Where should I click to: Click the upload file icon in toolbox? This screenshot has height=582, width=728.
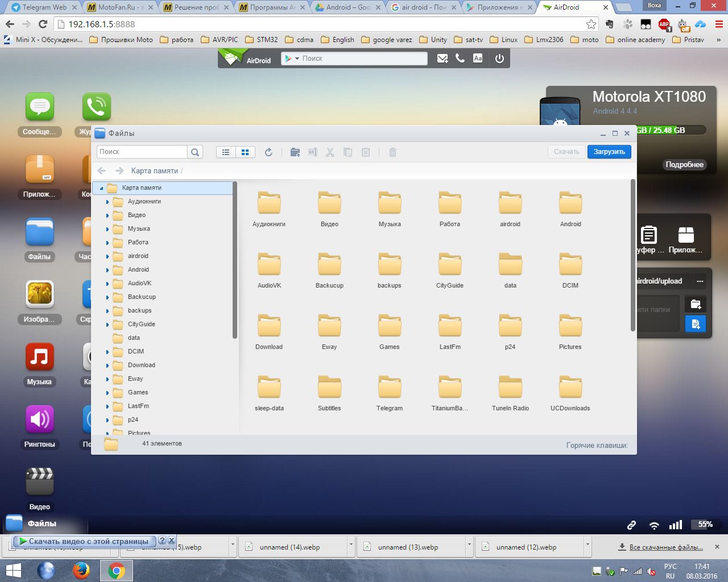[695, 324]
